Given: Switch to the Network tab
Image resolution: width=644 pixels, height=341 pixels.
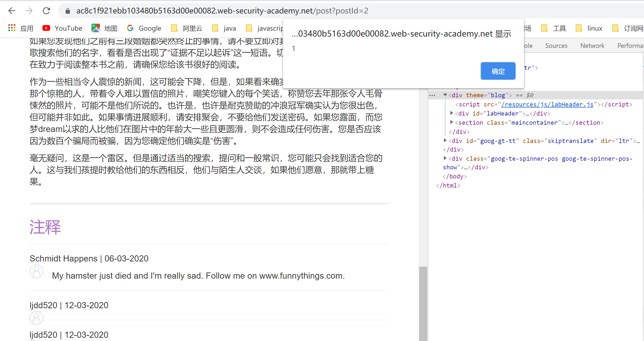Looking at the screenshot, I should 592,46.
